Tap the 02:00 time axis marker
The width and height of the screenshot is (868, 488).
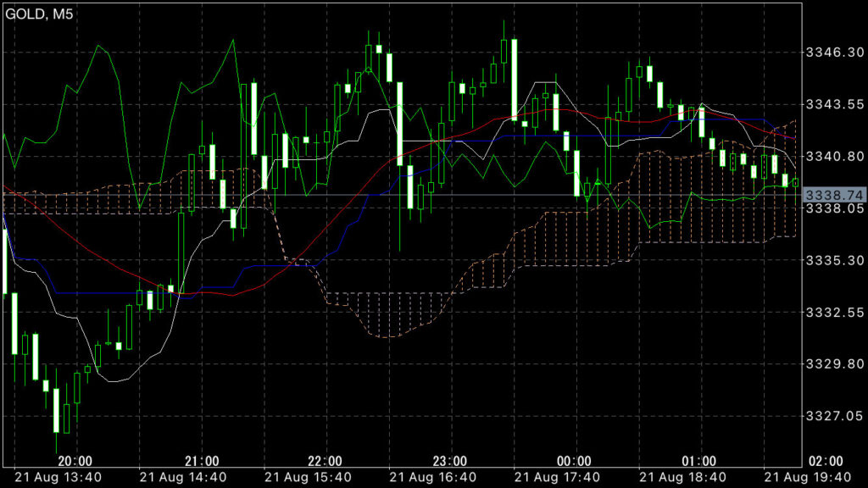824,461
